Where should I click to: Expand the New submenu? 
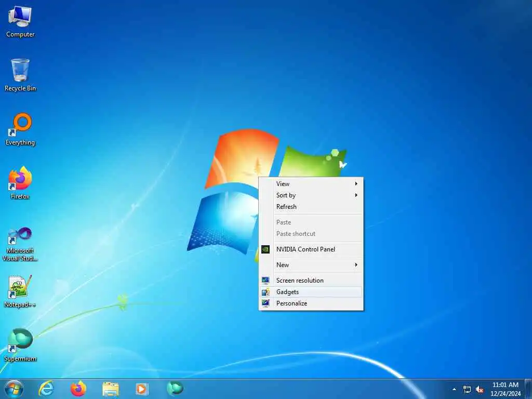(311, 265)
